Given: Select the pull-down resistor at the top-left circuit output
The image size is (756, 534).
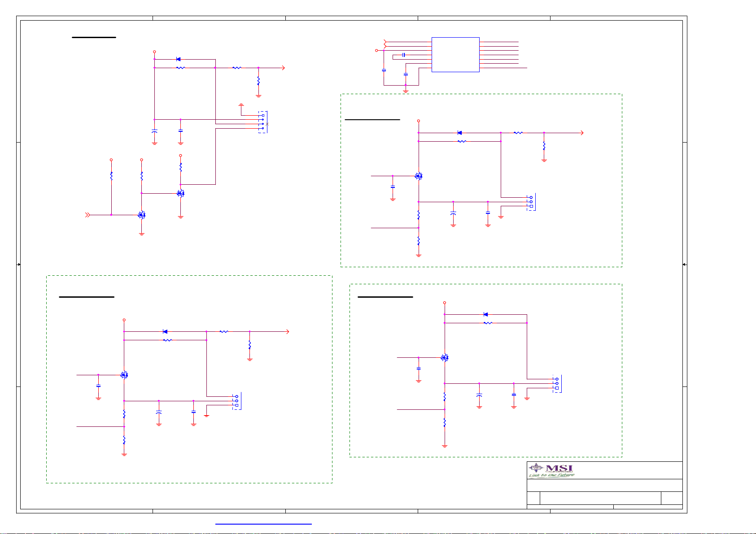Looking at the screenshot, I should click(258, 81).
